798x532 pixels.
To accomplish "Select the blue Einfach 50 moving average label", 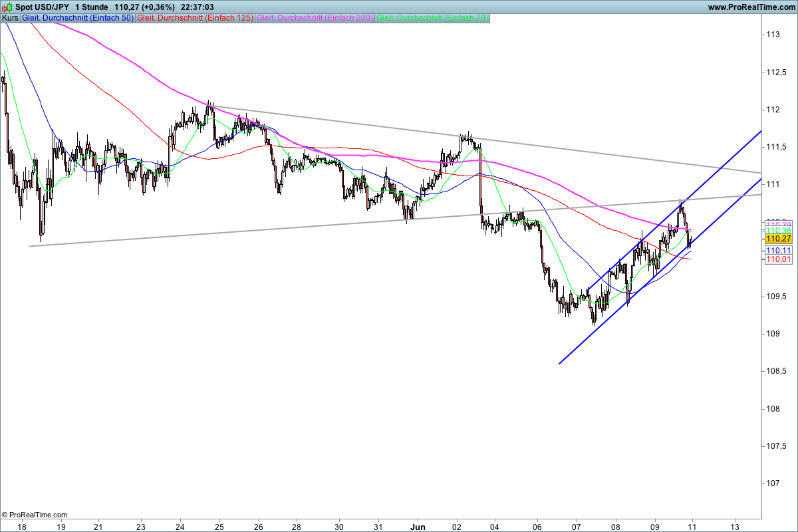I will 78,18.
